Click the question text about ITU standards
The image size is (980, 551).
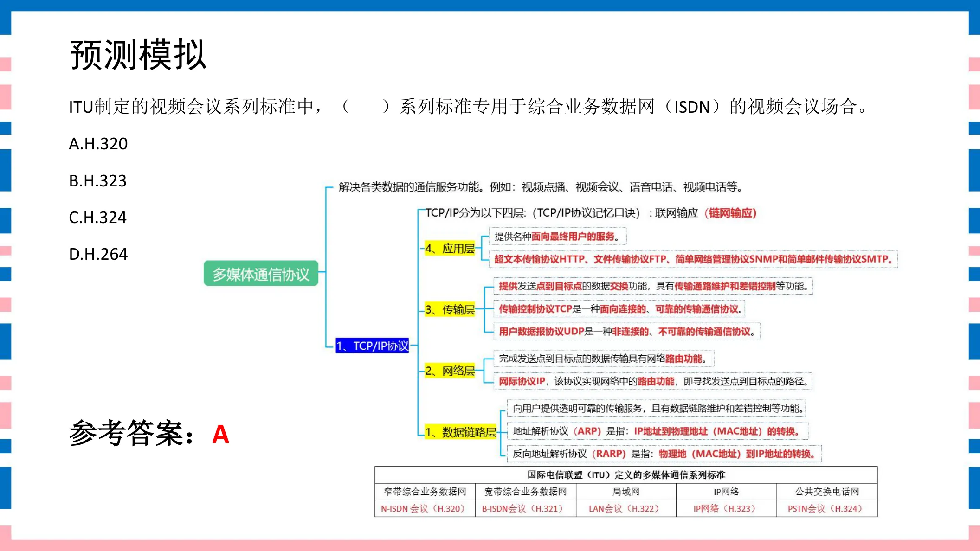pyautogui.click(x=469, y=107)
